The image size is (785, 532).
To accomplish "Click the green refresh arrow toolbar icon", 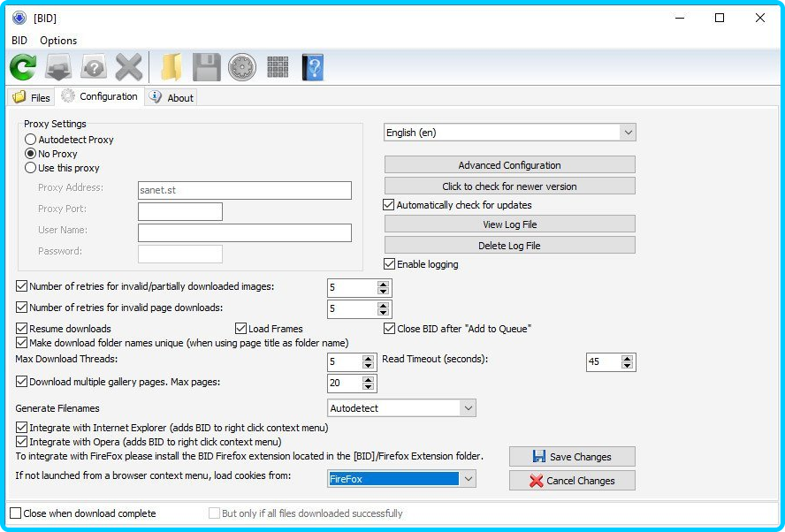I will (x=23, y=67).
